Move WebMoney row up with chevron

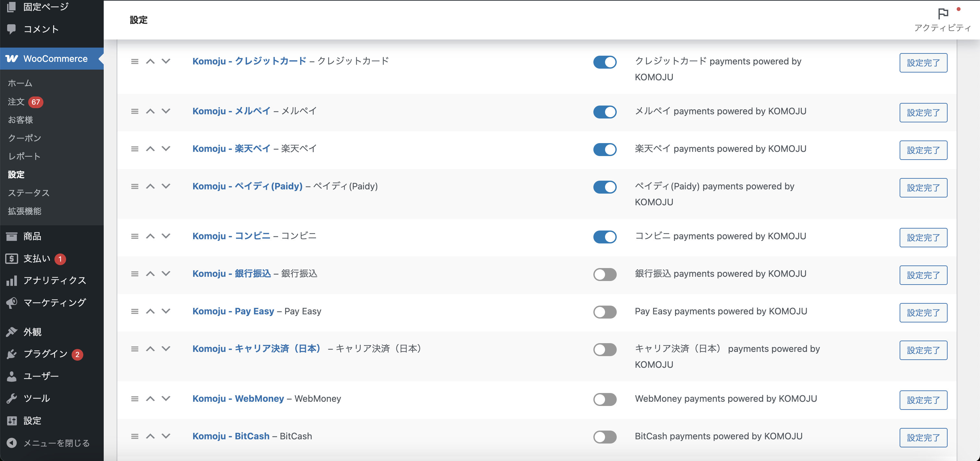coord(150,399)
